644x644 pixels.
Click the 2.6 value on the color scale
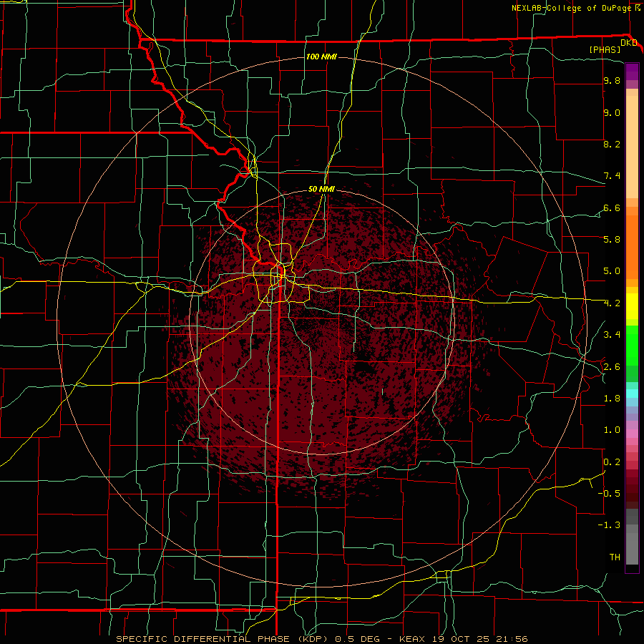click(x=612, y=366)
